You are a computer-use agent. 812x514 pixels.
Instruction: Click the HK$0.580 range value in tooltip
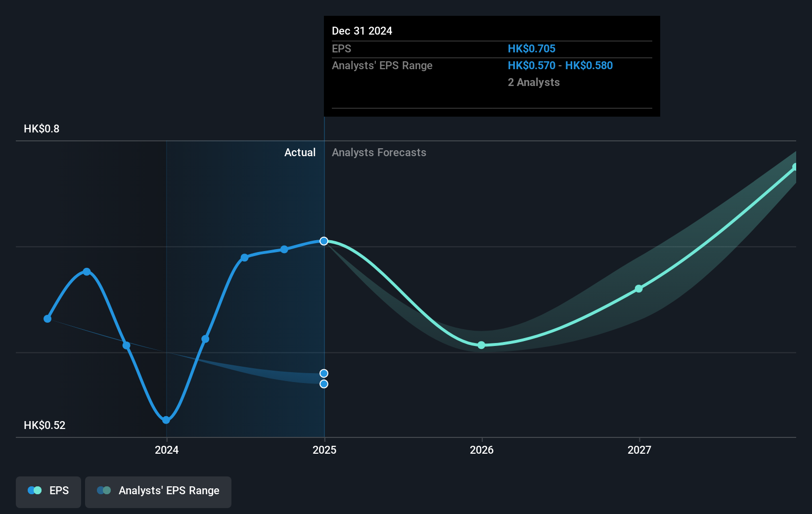coord(589,66)
